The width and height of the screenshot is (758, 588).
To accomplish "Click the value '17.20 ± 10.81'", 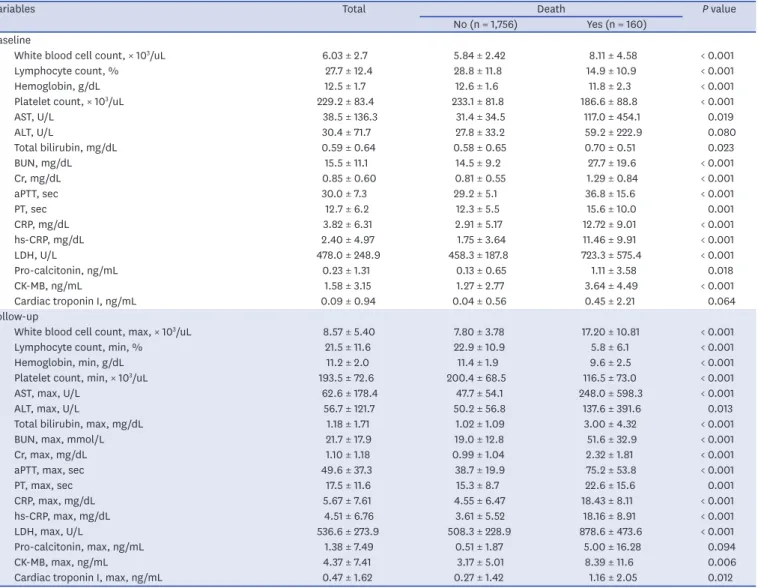I will [610, 332].
